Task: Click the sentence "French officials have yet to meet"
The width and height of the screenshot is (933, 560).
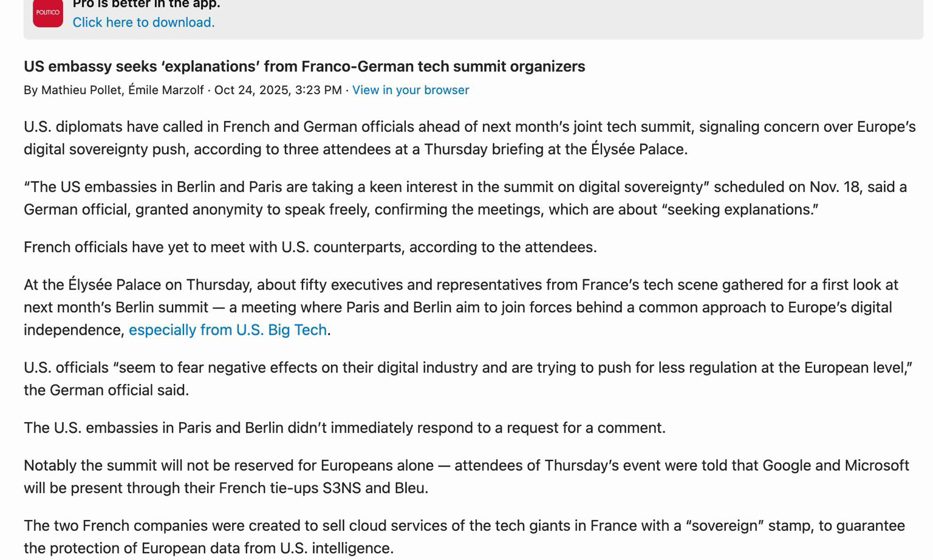Action: [310, 247]
